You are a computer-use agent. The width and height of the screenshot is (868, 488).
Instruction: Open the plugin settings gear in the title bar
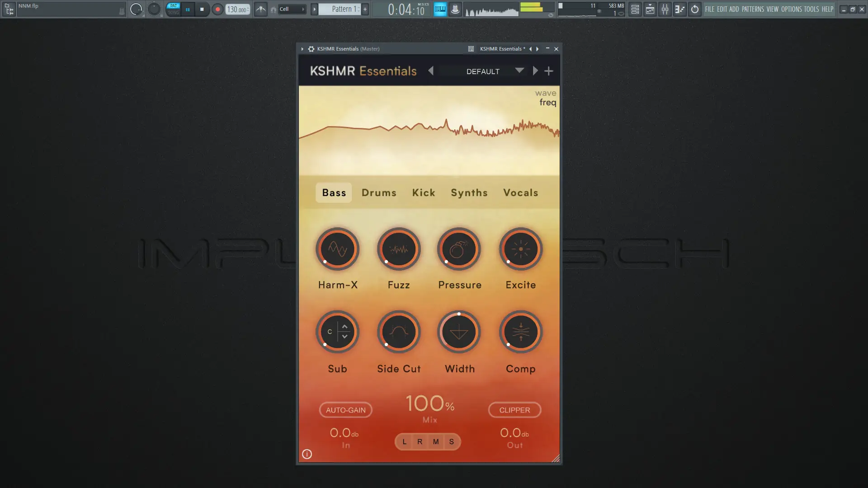(311, 49)
